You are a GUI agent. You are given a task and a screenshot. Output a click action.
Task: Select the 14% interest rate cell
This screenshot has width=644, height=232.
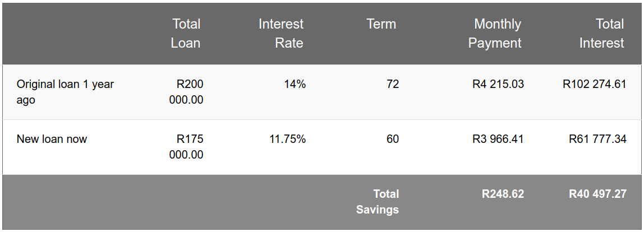click(x=295, y=84)
